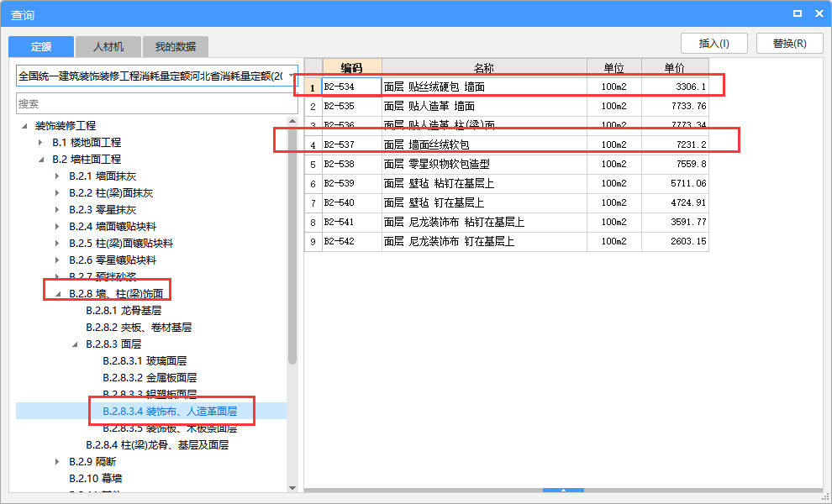
Task: Expand the B.2.2 柱(梁)面抹灰 node
Action: click(x=57, y=193)
